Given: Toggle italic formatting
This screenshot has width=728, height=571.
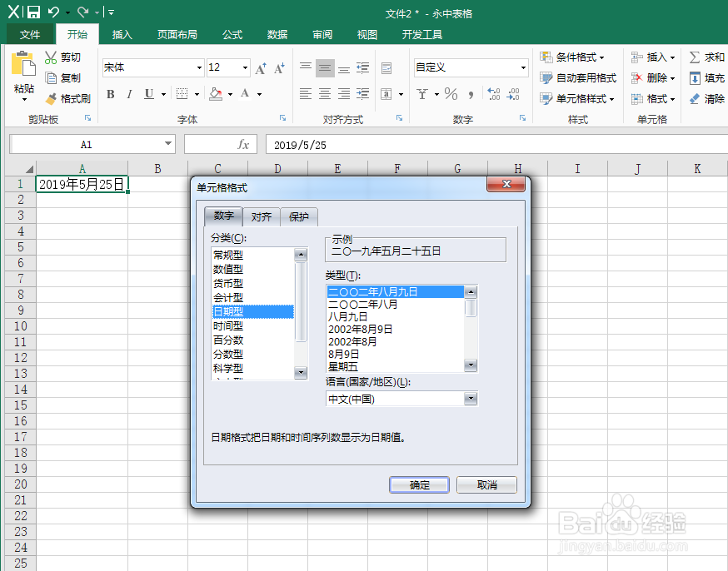Looking at the screenshot, I should pos(130,94).
